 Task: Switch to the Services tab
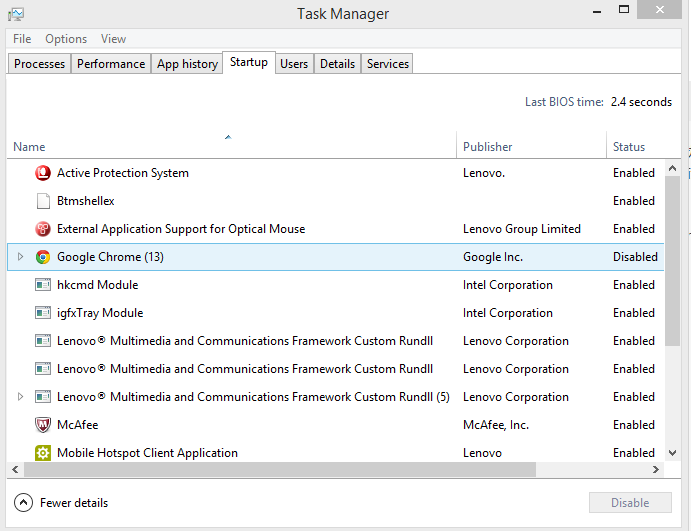tap(388, 64)
